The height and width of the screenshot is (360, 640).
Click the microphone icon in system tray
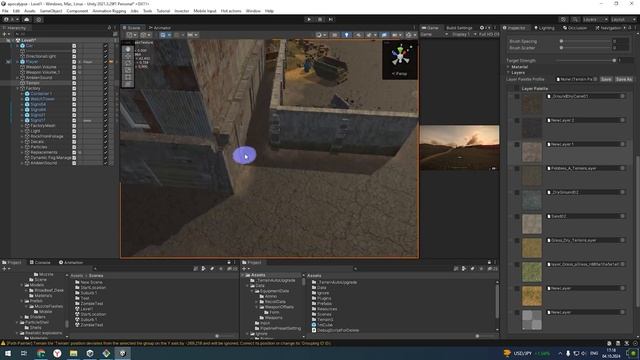tap(568, 353)
